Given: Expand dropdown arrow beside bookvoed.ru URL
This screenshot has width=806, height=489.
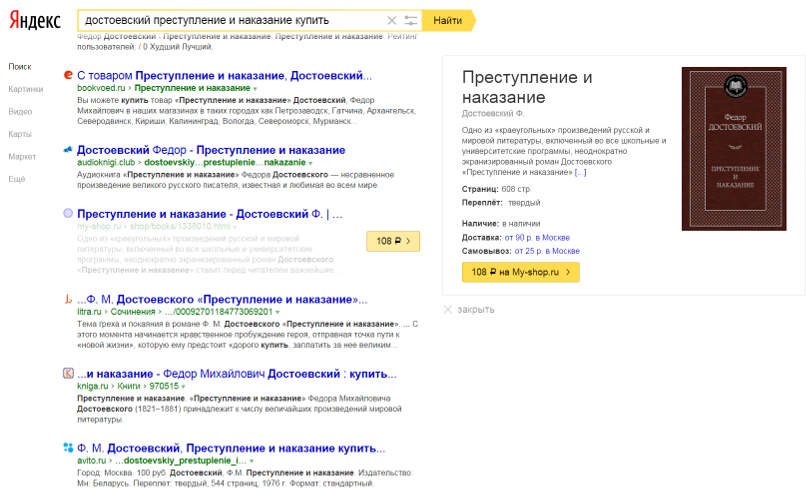Looking at the screenshot, I should pos(255,88).
